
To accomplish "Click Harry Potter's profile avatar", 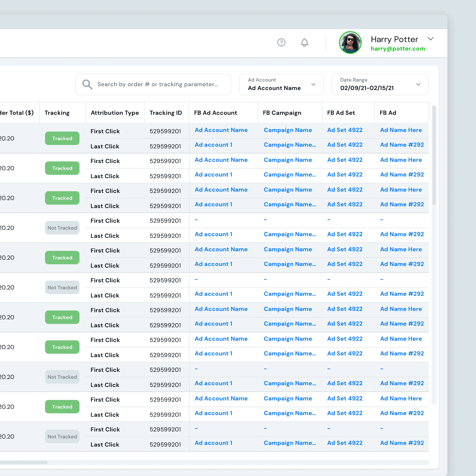I will [x=350, y=42].
